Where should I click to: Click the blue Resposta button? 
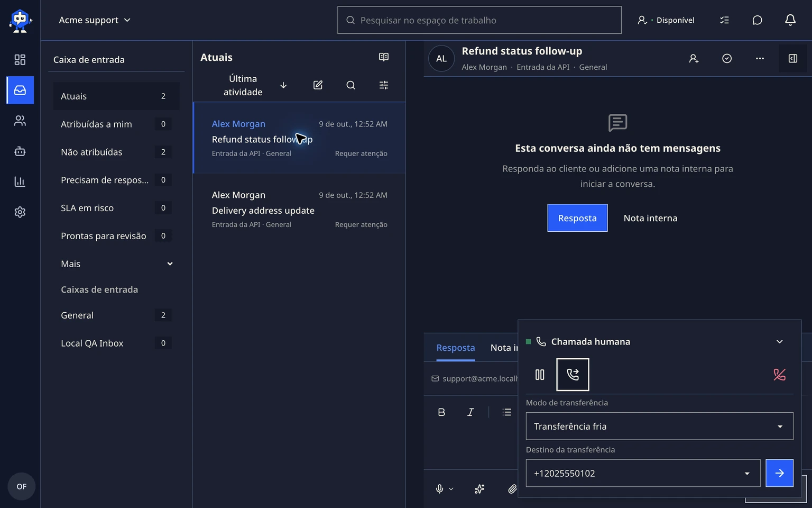(x=577, y=218)
